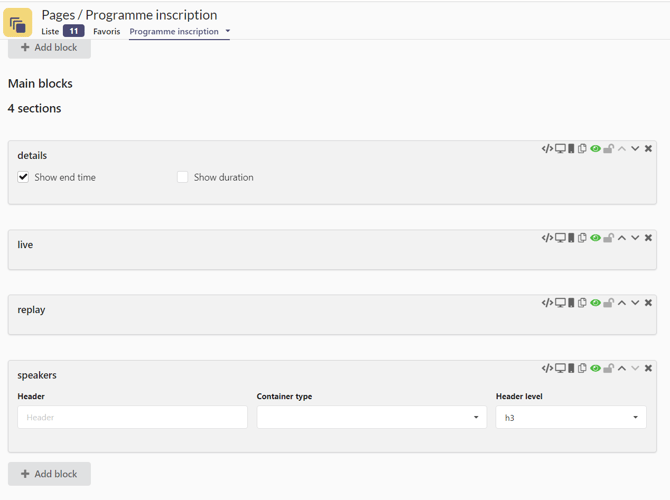This screenshot has width=670, height=500.
Task: Expand the Programme inscription tab dropdown arrow
Action: click(x=228, y=31)
